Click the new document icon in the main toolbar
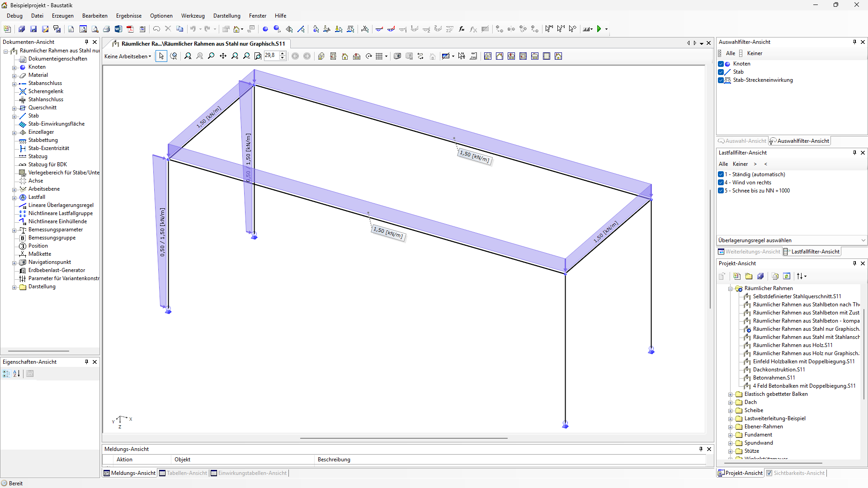This screenshot has width=868, height=488. coord(7,29)
